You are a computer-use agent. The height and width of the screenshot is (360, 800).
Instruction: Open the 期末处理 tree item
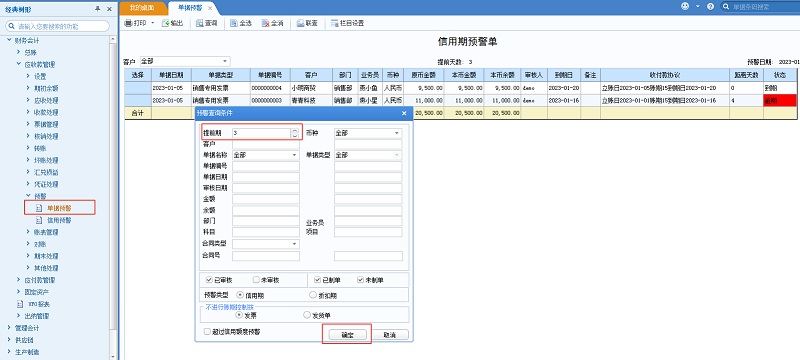tap(46, 256)
